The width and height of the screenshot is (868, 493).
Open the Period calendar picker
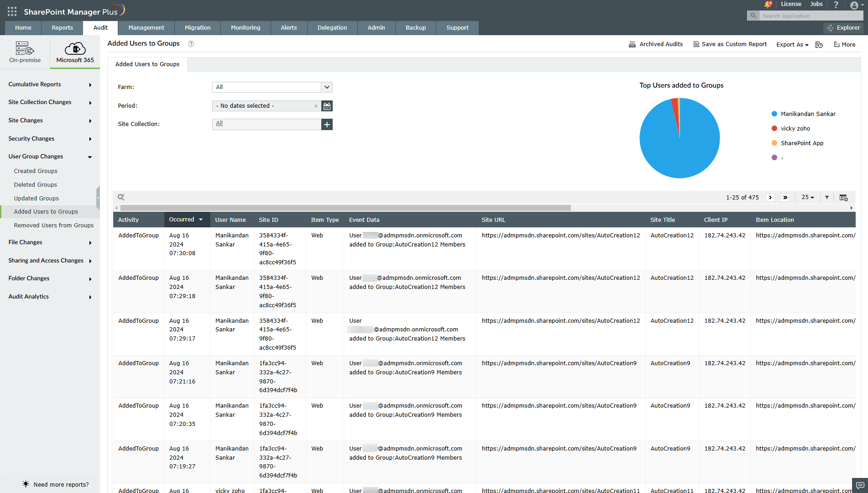click(x=327, y=106)
